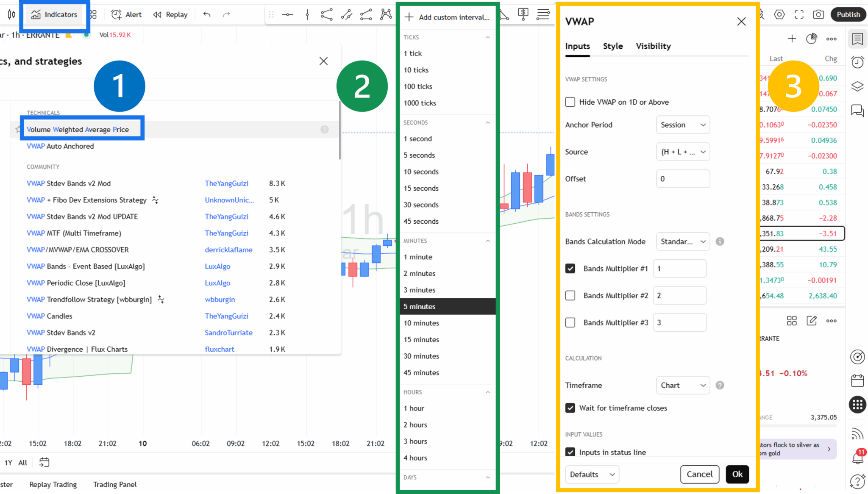The height and width of the screenshot is (494, 868).
Task: Open the calendar icon in the right sidebar
Action: click(857, 380)
